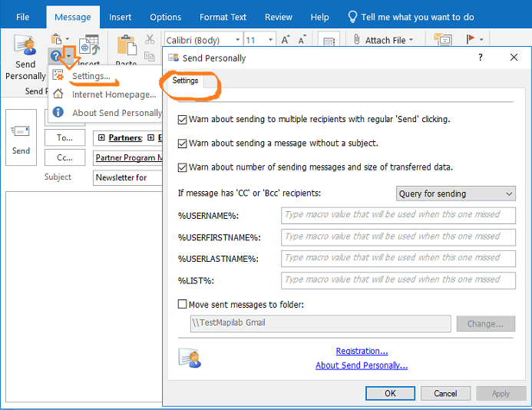Click the %LIST% macro value field
532x410 pixels.
(398, 280)
